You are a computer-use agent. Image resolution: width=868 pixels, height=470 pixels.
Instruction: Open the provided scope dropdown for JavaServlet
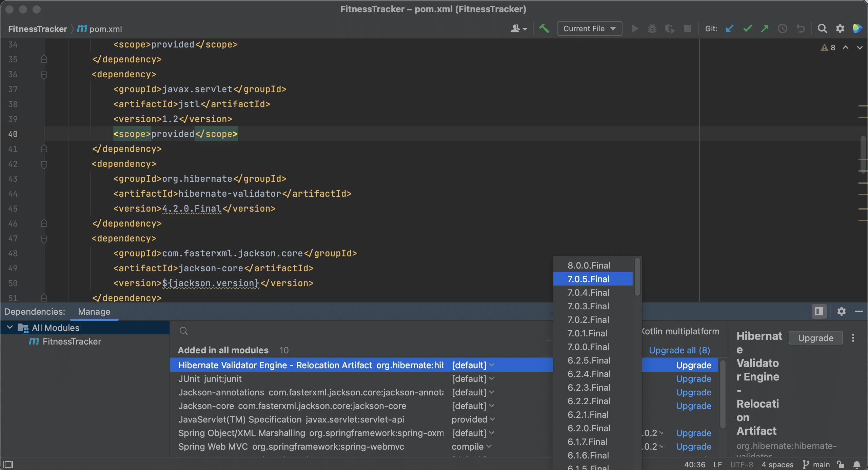473,419
